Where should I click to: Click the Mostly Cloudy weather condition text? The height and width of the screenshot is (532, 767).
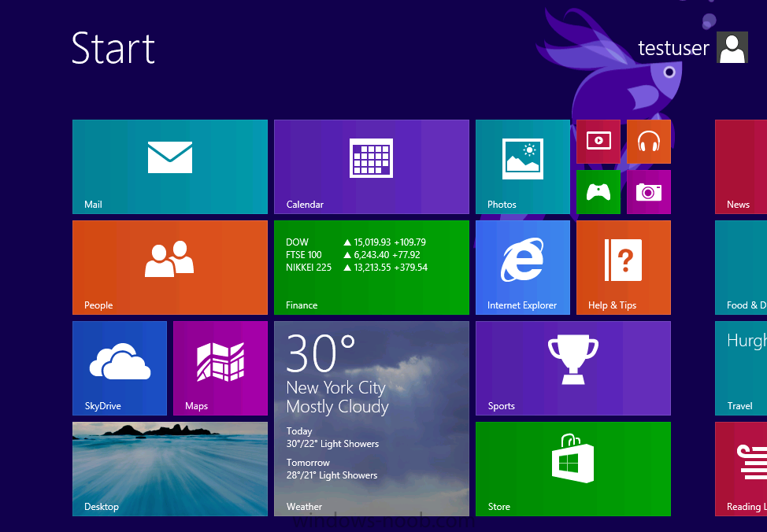click(337, 407)
